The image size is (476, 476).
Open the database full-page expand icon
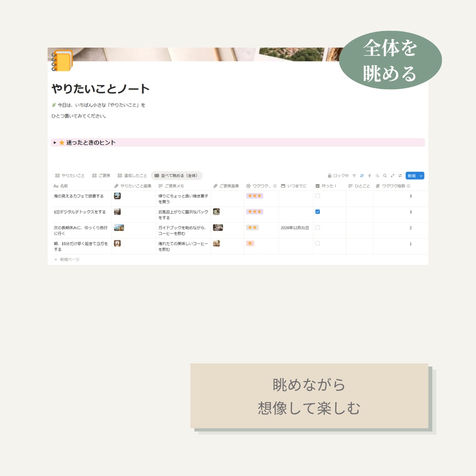pos(392,175)
